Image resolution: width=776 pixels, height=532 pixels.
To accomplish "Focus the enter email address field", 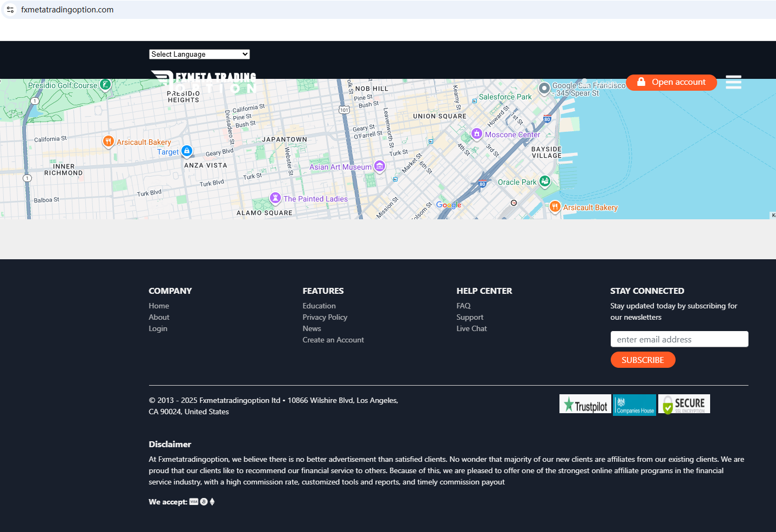I will point(679,339).
